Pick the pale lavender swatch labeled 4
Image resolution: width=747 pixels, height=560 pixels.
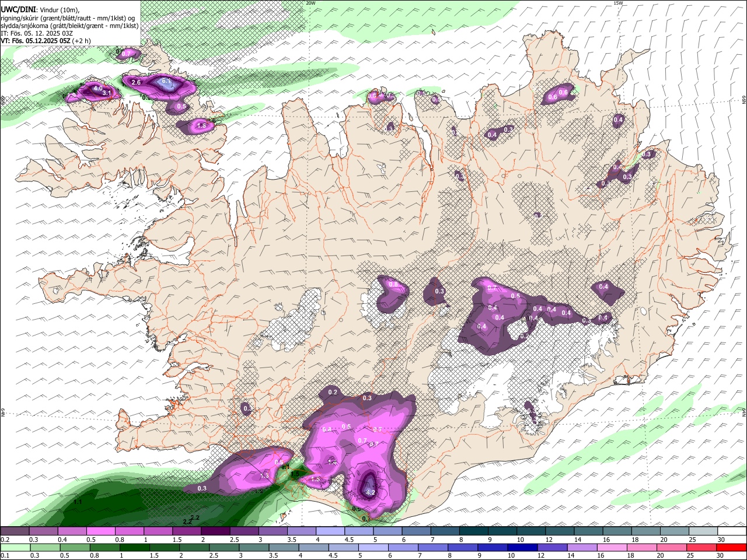click(330, 531)
